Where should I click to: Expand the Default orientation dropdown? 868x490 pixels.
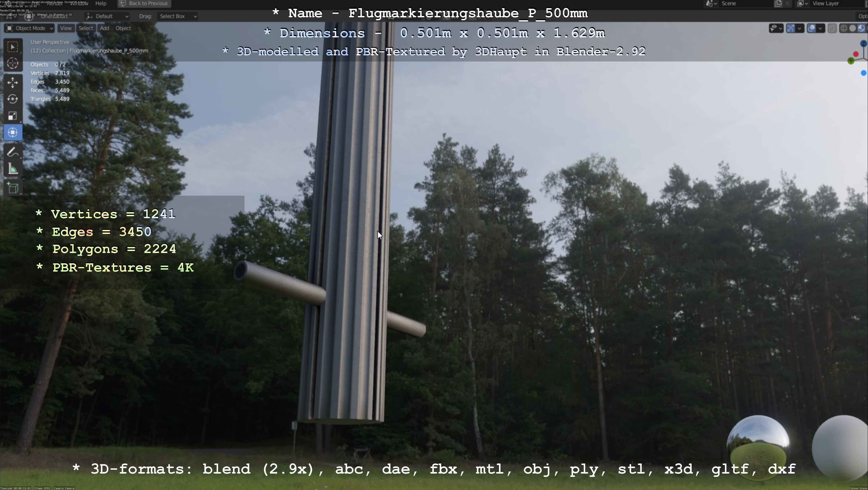click(x=107, y=16)
